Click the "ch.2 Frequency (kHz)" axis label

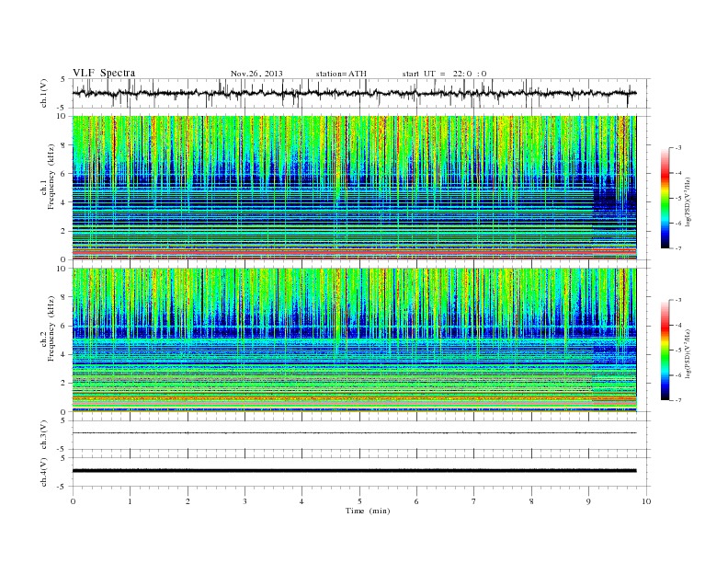click(x=49, y=331)
